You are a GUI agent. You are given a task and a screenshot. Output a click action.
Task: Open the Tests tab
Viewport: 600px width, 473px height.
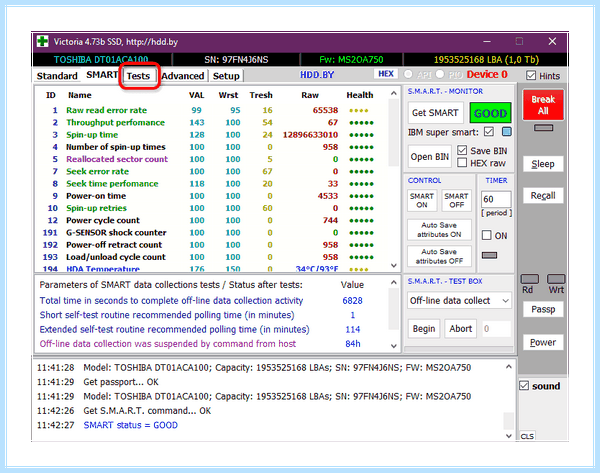click(x=138, y=76)
